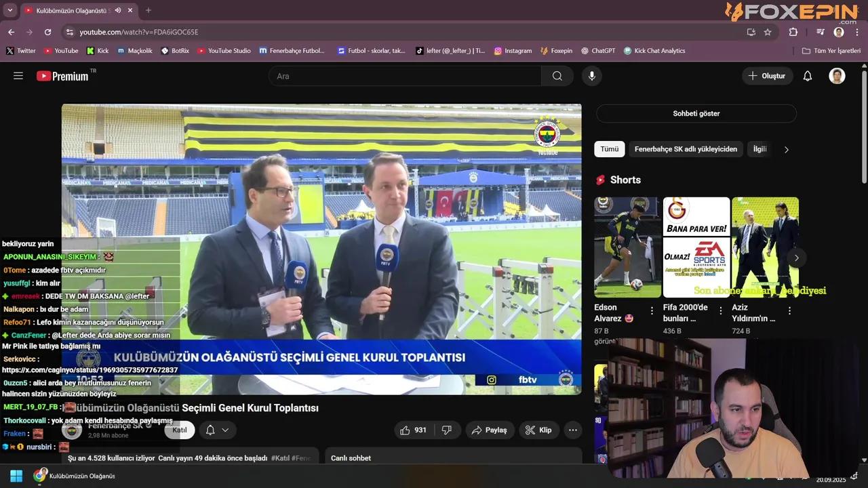Show more filter chips arrow
This screenshot has height=488, width=868.
coord(787,149)
